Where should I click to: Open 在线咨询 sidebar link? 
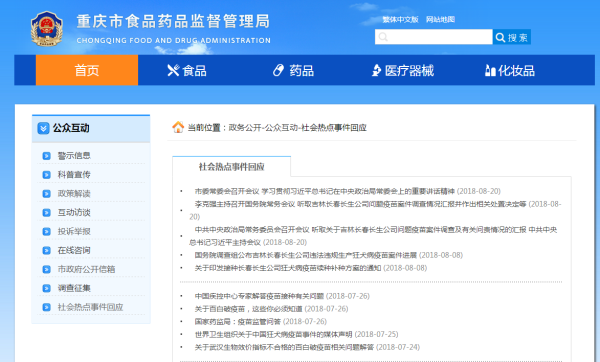[x=74, y=250]
